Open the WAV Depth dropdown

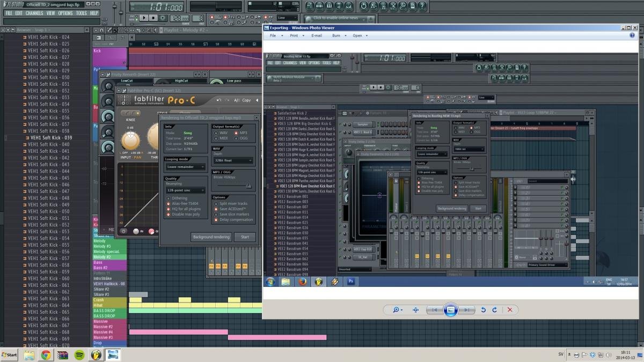click(x=232, y=160)
